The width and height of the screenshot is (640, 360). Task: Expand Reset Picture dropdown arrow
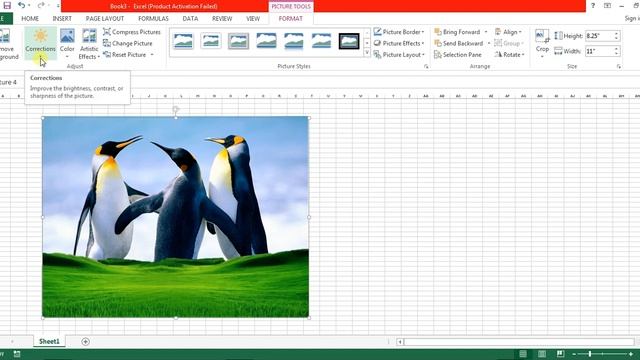152,55
